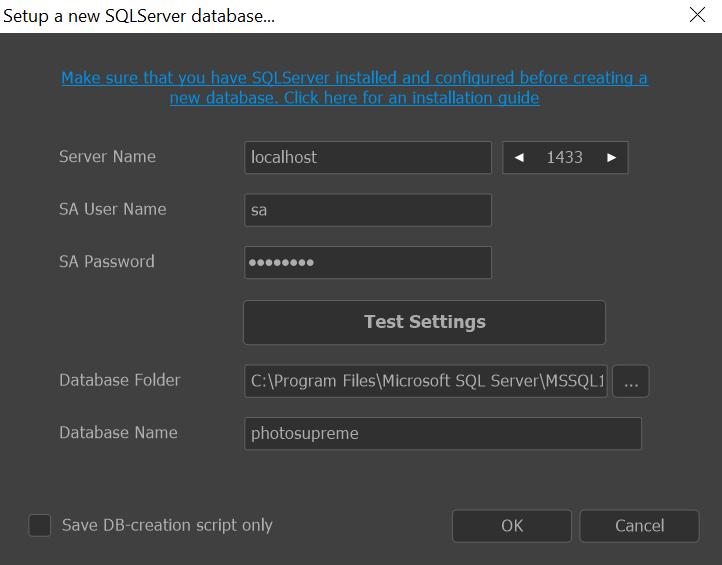722x565 pixels.
Task: Cancel the new database setup
Action: pyautogui.click(x=639, y=526)
